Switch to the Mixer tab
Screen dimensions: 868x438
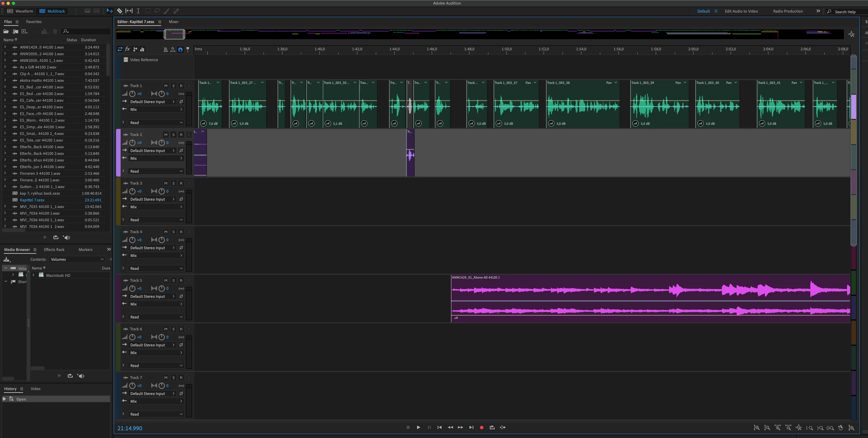coord(173,22)
